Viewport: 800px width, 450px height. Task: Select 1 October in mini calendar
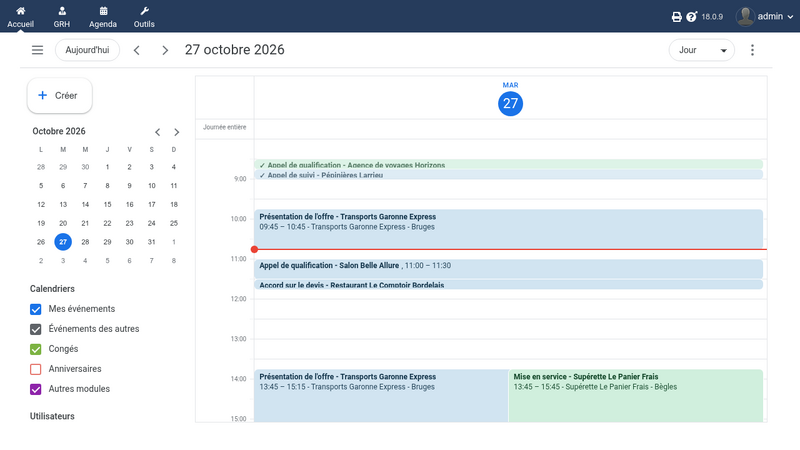pos(107,167)
